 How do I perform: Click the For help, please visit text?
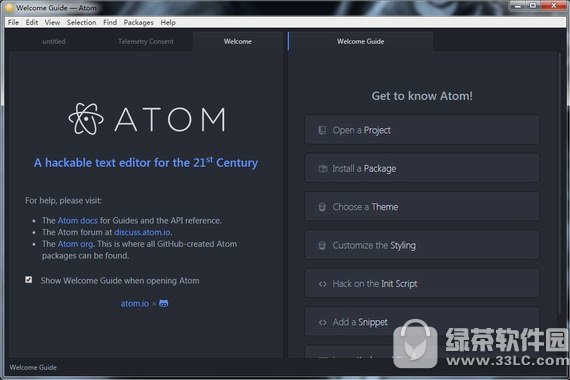point(63,200)
